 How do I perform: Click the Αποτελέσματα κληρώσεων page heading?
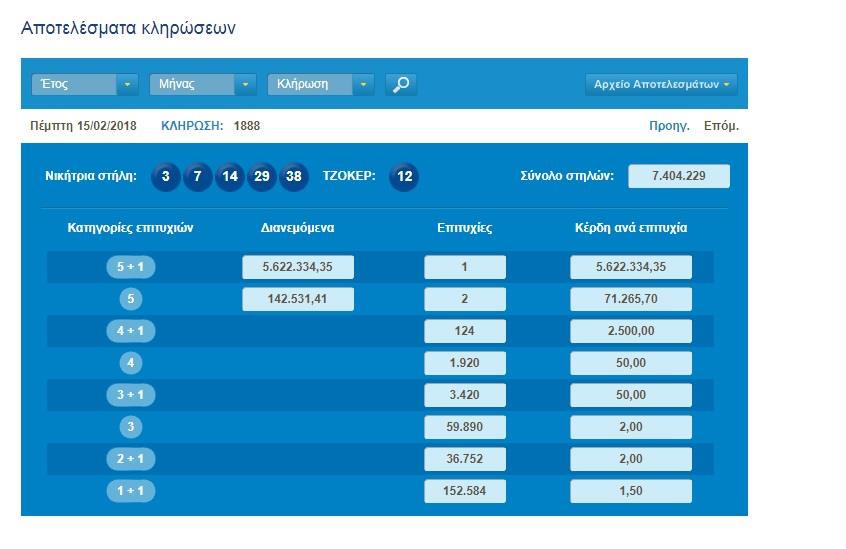click(128, 28)
